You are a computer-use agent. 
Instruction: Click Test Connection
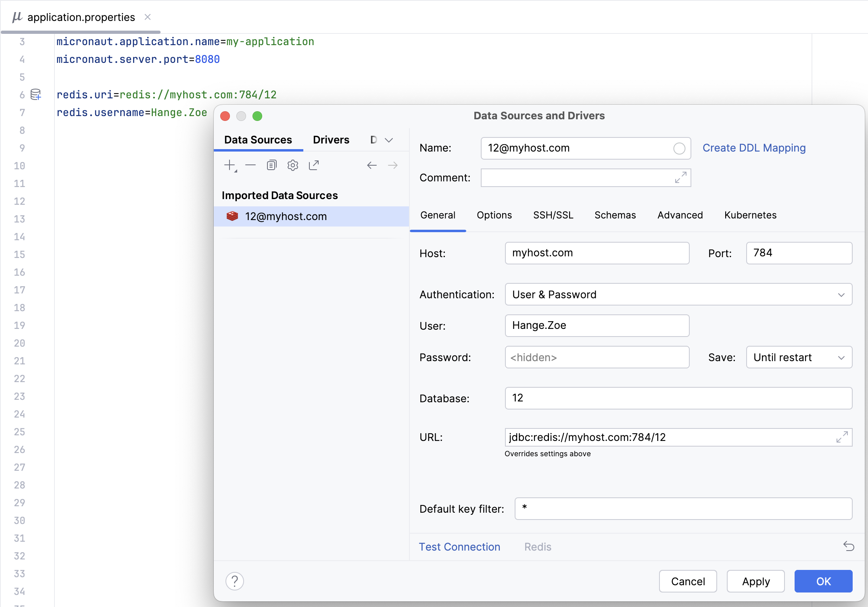(x=459, y=547)
